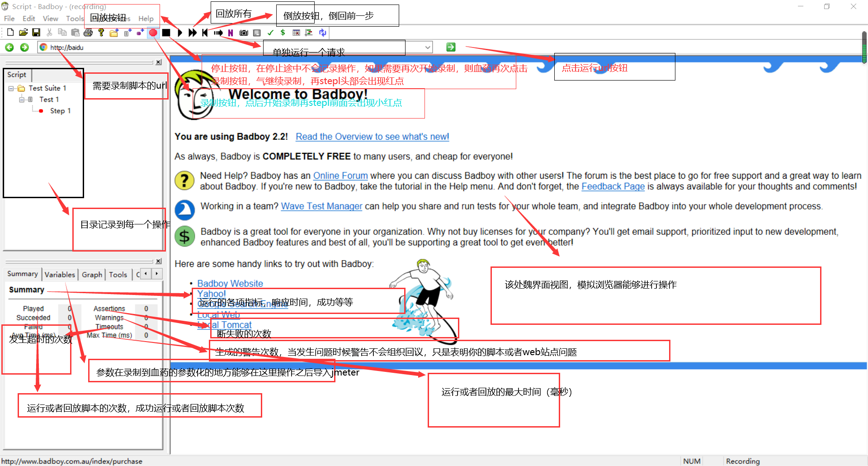Open the Wave Test Manager link
The image size is (868, 466).
pos(321,206)
